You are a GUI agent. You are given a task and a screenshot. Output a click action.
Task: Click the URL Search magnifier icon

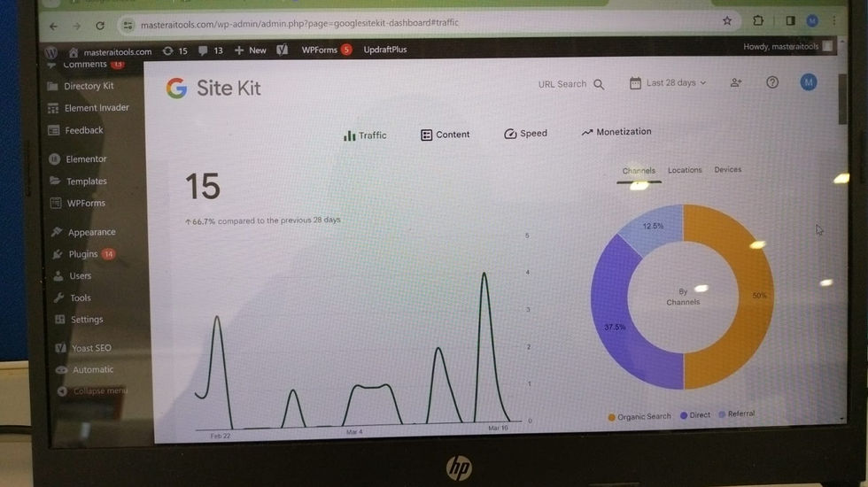tap(599, 84)
